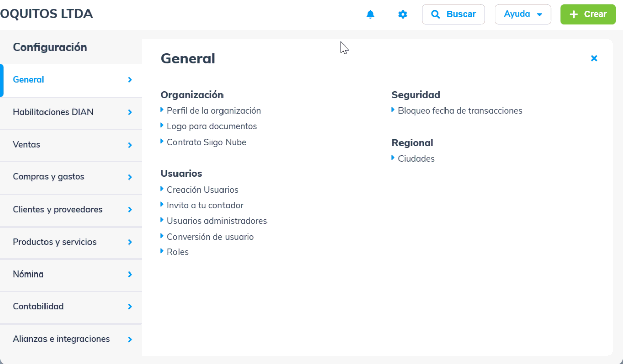The image size is (623, 364).
Task: Open the notifications bell icon
Action: pos(370,14)
